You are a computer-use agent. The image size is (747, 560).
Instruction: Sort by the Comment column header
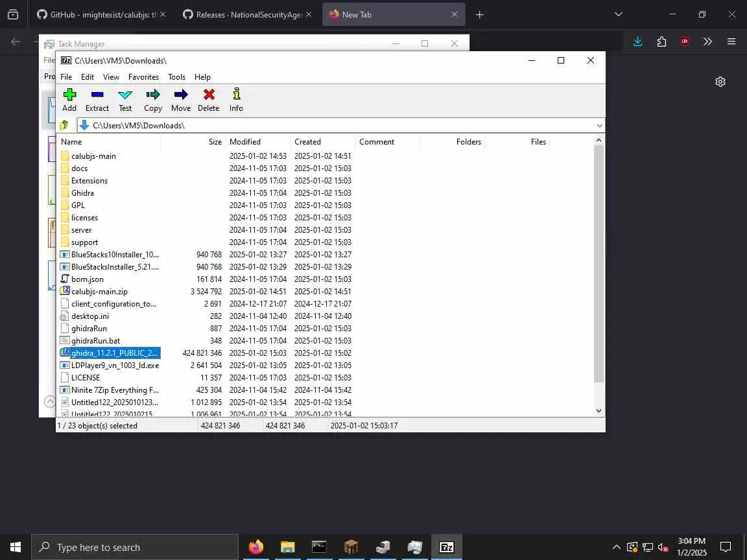pos(387,141)
